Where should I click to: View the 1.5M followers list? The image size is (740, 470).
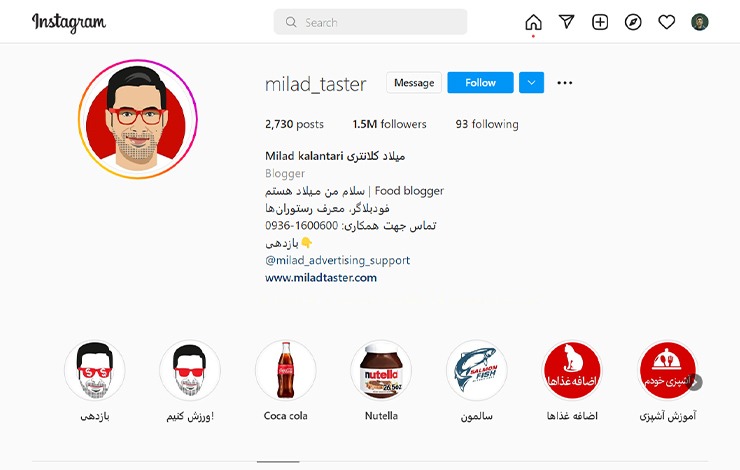click(x=389, y=124)
